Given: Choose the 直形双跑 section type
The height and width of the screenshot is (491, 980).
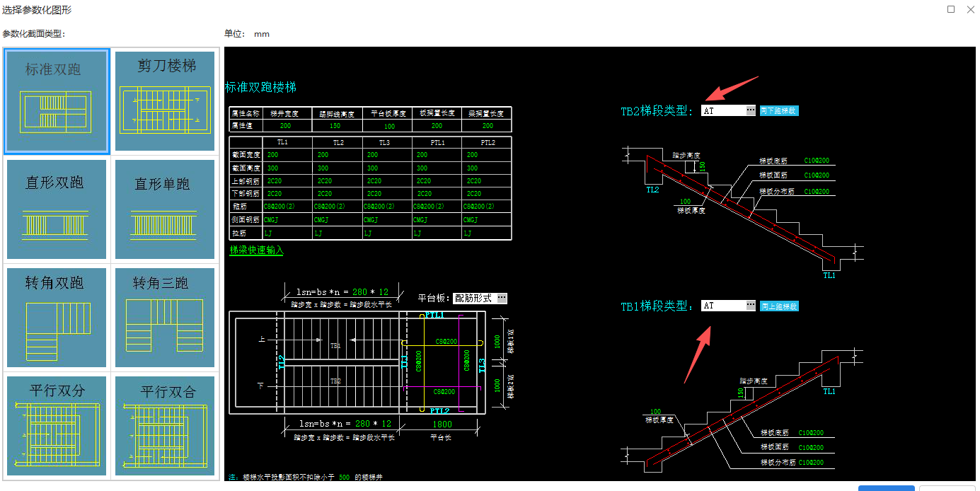Looking at the screenshot, I should [x=57, y=209].
